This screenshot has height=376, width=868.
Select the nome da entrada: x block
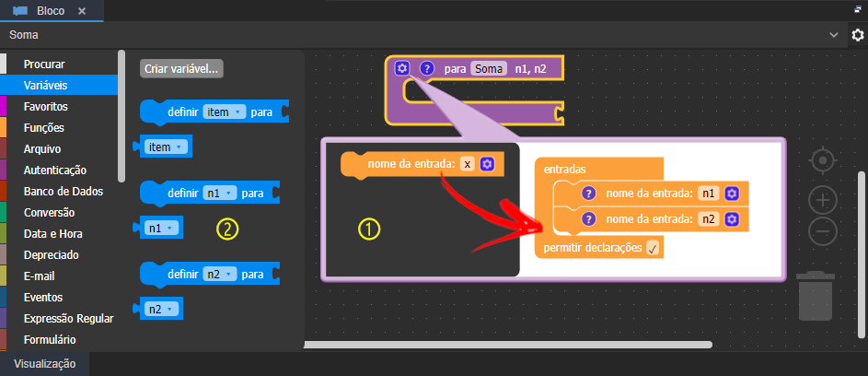click(422, 165)
